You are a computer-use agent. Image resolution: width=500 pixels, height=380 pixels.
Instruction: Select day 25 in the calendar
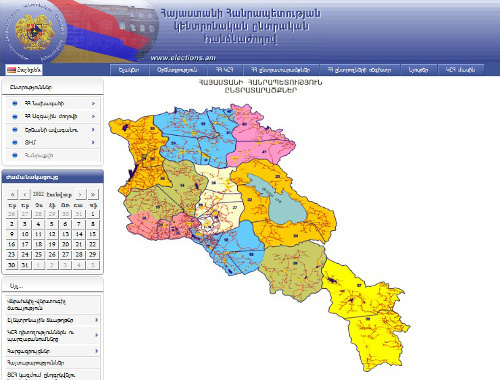pos(38,254)
